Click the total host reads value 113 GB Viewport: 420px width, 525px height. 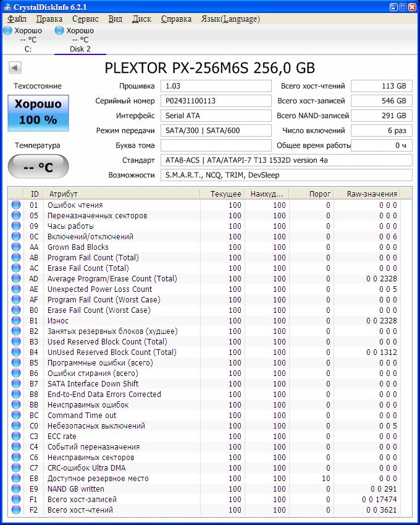tap(382, 86)
